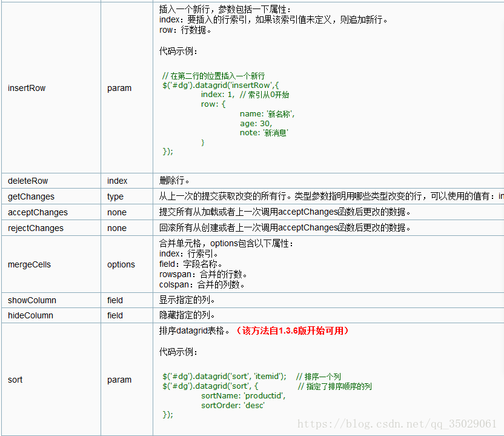
Task: Click the line 合并单元格，options包含以下属性
Action: (227, 244)
